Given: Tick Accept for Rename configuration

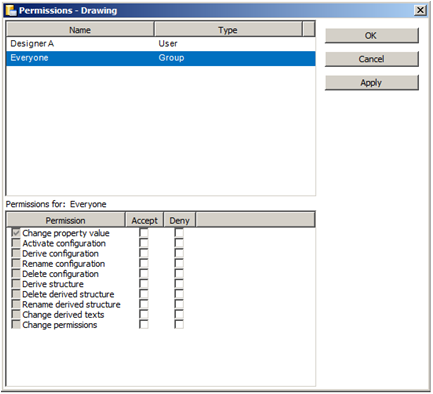Looking at the screenshot, I should [x=144, y=263].
